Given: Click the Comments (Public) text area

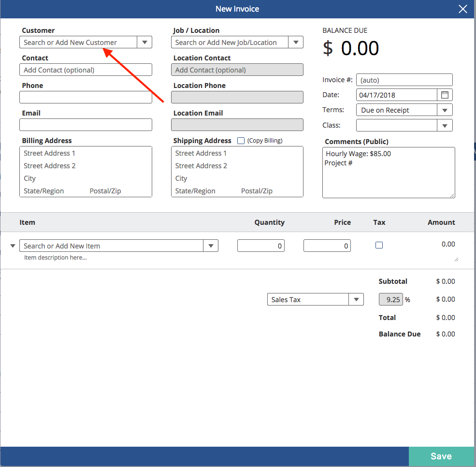Looking at the screenshot, I should click(389, 173).
